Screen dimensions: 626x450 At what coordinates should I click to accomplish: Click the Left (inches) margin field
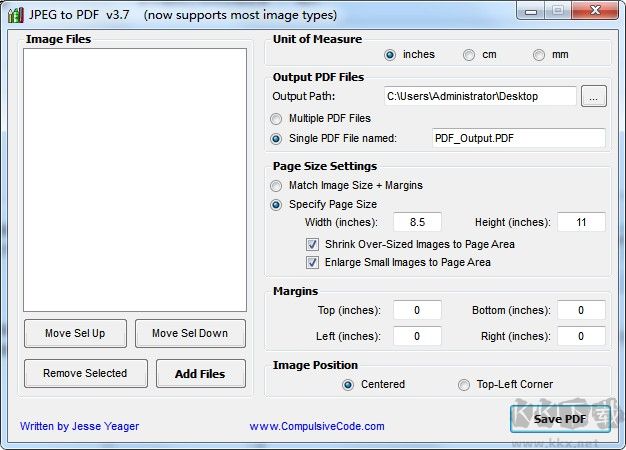click(x=417, y=336)
